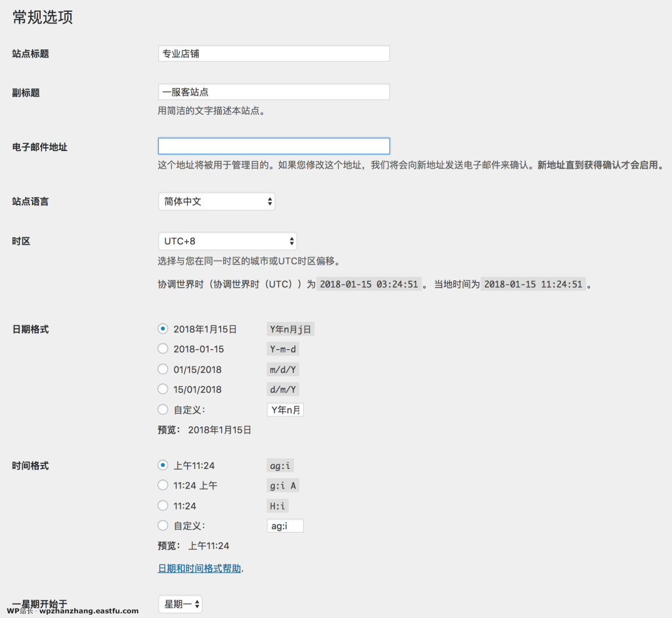
Task: Click the custom time format text box
Action: 285,525
